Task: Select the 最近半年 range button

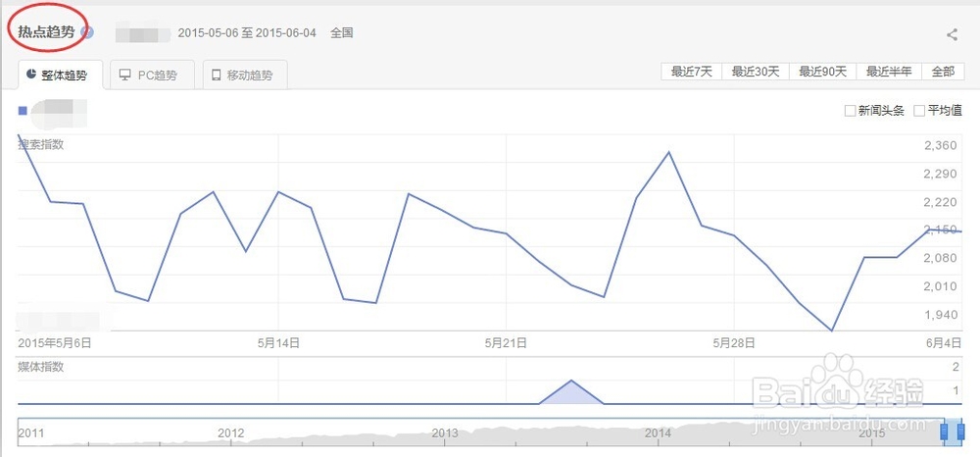Action: point(889,72)
